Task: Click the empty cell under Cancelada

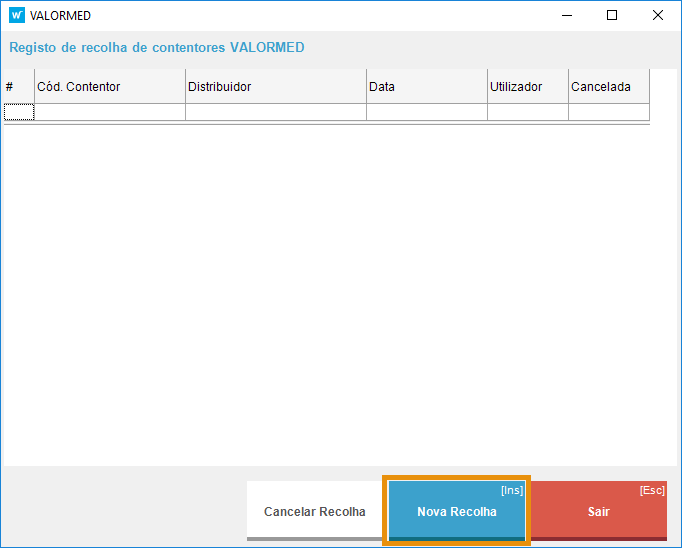Action: pyautogui.click(x=608, y=112)
